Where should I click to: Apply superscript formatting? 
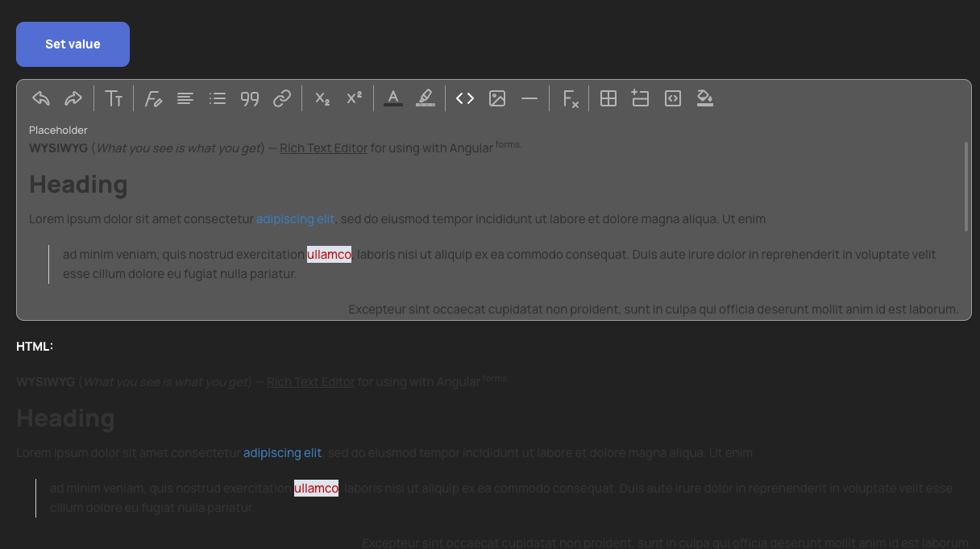click(x=354, y=98)
